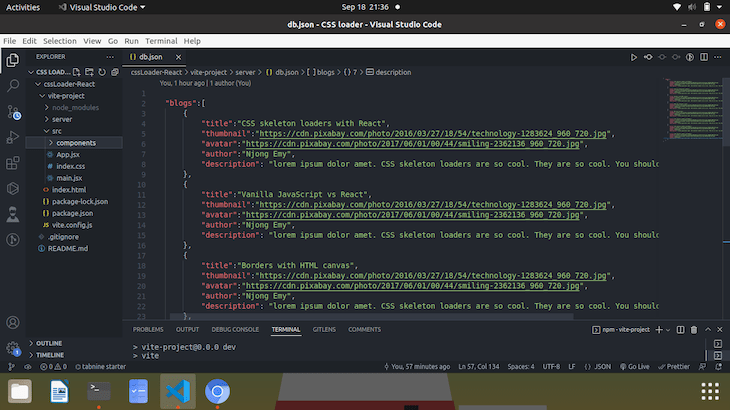The image size is (730, 410).
Task: Close the terminal panel
Action: pos(720,329)
